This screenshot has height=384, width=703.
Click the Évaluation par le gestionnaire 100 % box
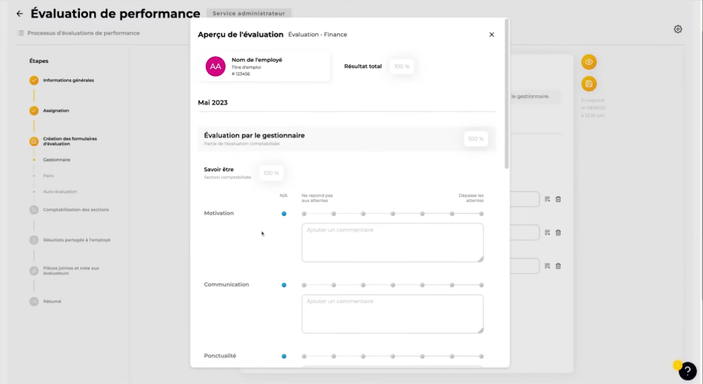[x=476, y=139]
